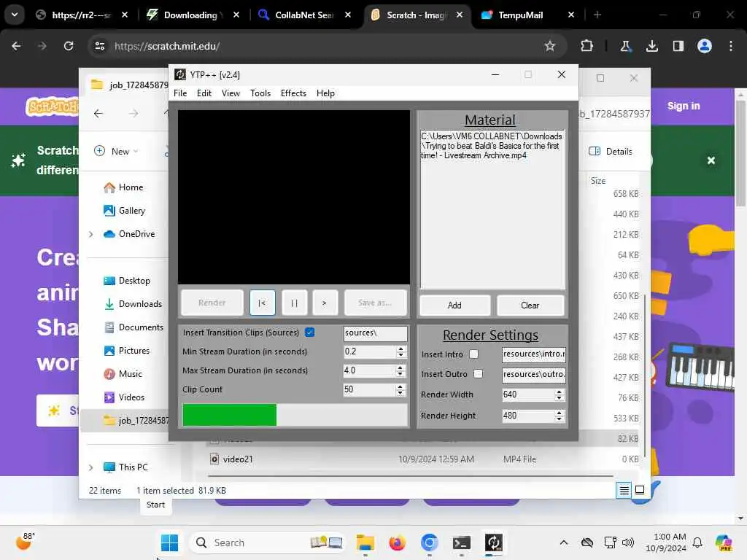The image size is (747, 560).
Task: Open the New dropdown in Explorer
Action: click(x=116, y=152)
